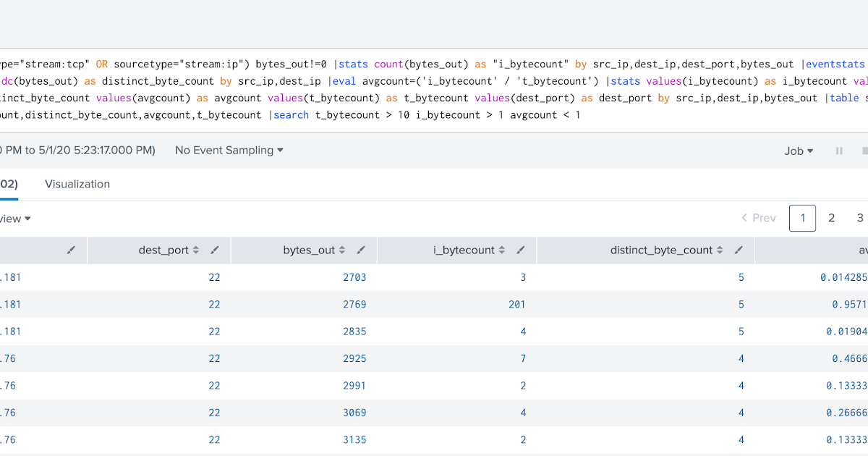Go to results page 2
This screenshot has width=868, height=456.
[831, 217]
